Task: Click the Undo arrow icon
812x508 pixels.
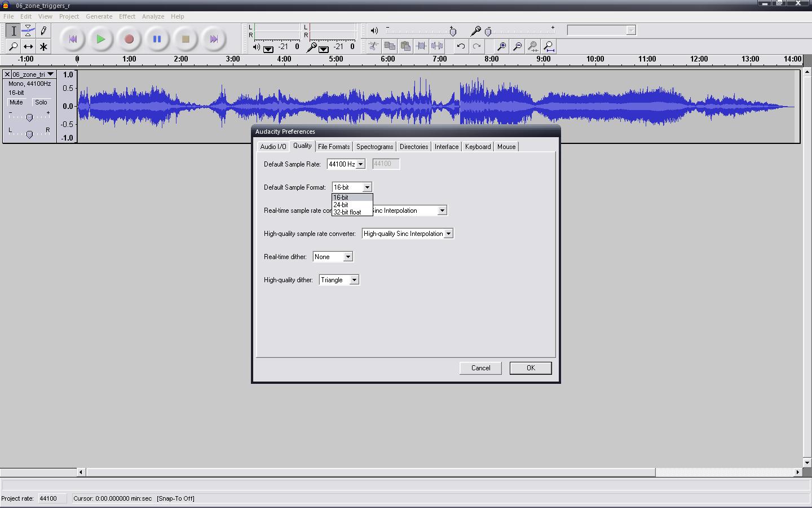Action: [461, 46]
